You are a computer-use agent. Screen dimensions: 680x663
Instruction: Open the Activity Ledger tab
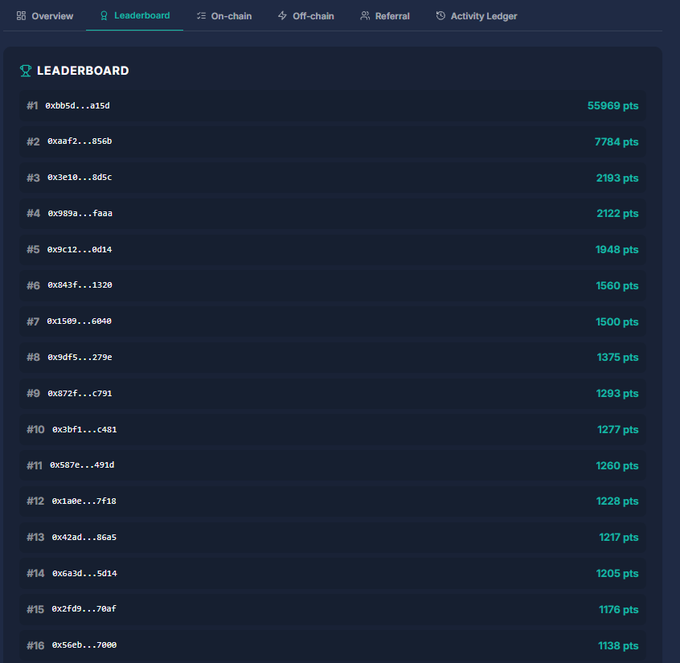click(476, 16)
